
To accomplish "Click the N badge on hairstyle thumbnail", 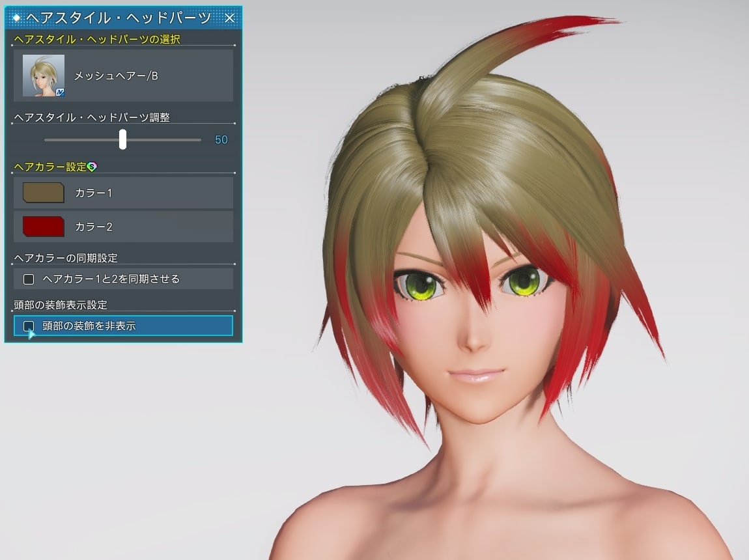I will click(60, 92).
